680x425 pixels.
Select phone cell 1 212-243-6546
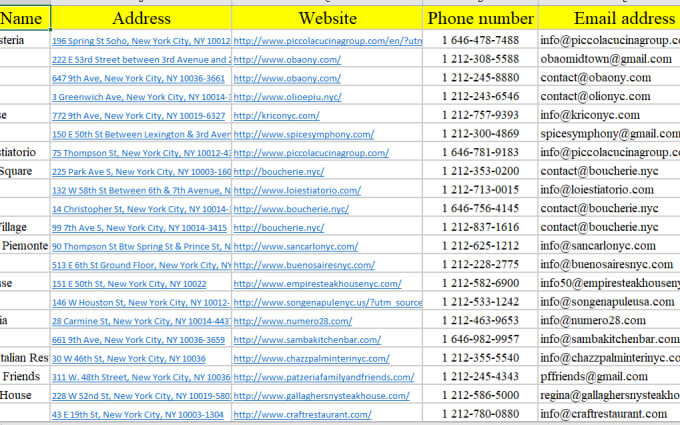point(481,96)
